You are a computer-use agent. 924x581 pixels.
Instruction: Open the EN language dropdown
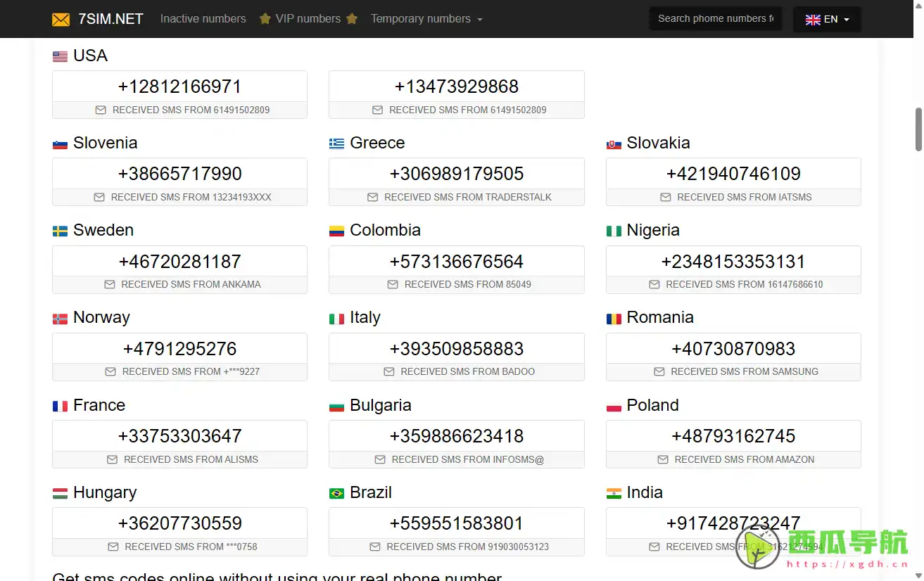[x=827, y=20]
